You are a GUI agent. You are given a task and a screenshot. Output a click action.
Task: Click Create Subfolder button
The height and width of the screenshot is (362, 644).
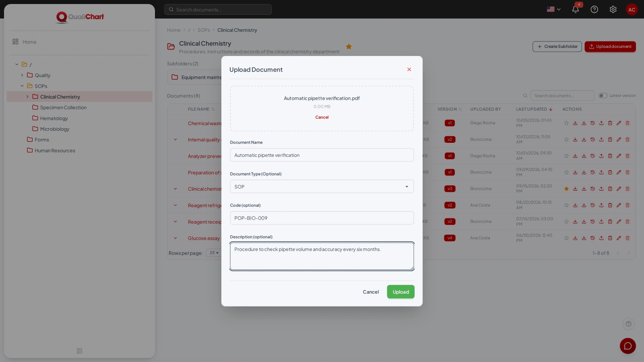pos(557,47)
